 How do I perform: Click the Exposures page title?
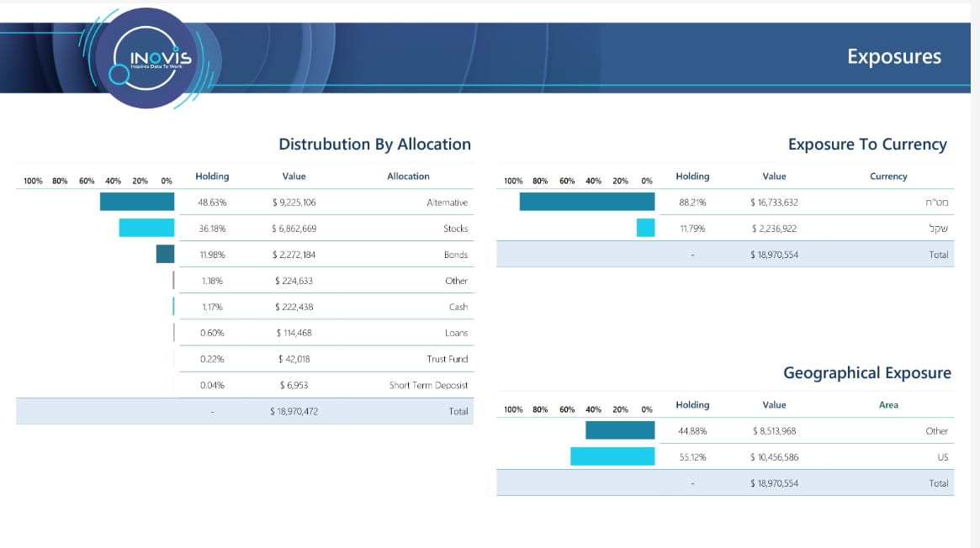(x=893, y=56)
